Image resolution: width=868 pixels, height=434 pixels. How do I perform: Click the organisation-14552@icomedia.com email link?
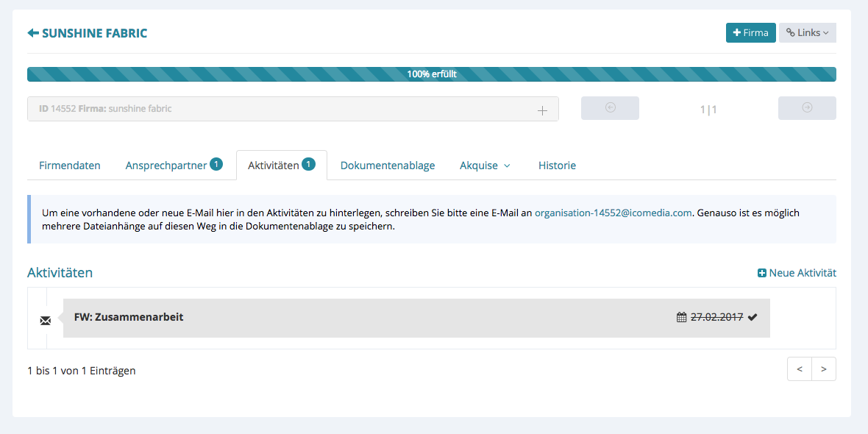click(x=613, y=213)
